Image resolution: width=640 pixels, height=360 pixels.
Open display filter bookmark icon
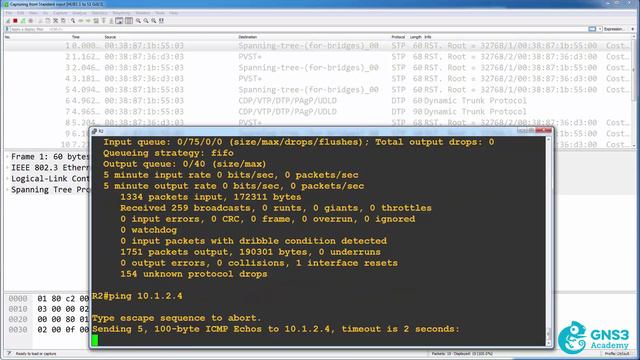coord(7,29)
